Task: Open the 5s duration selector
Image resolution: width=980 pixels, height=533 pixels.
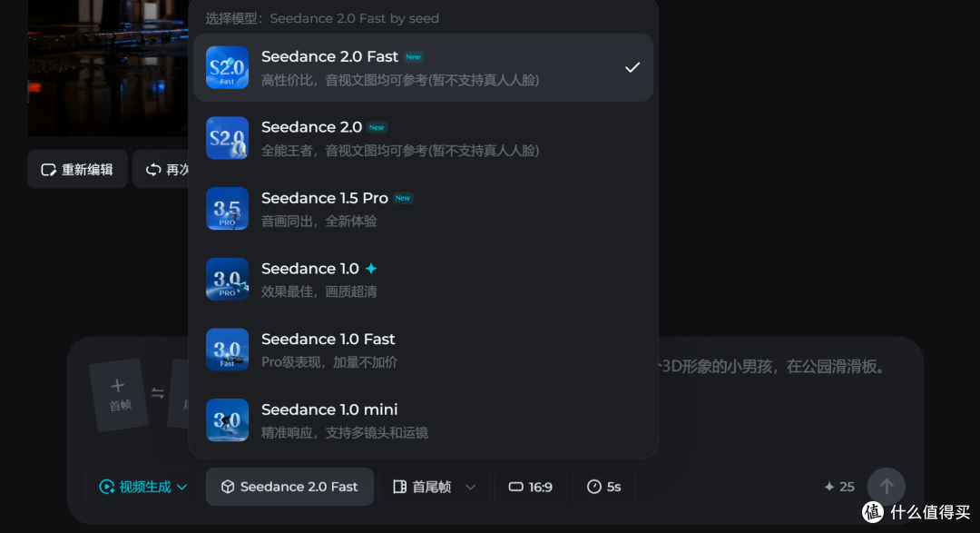Action: point(603,487)
